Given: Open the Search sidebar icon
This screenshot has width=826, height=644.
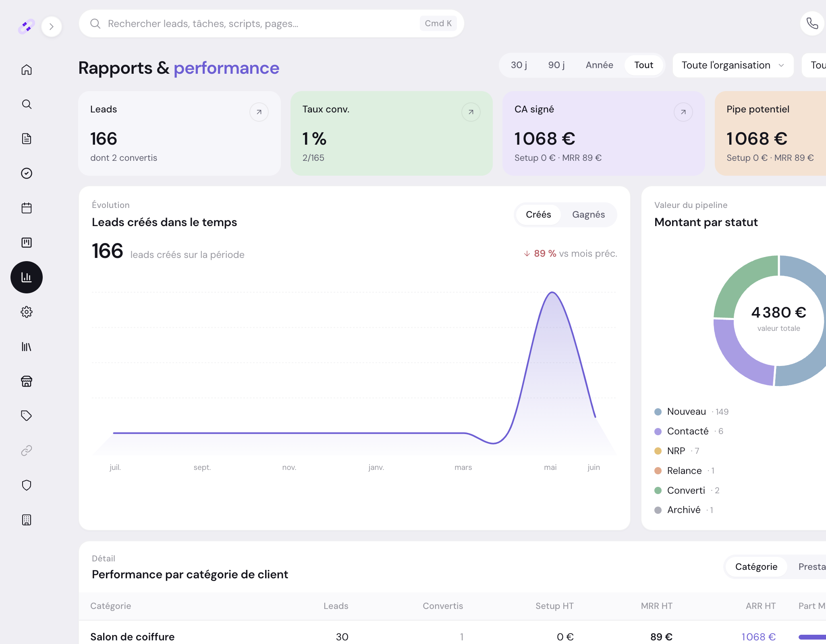Looking at the screenshot, I should [27, 104].
